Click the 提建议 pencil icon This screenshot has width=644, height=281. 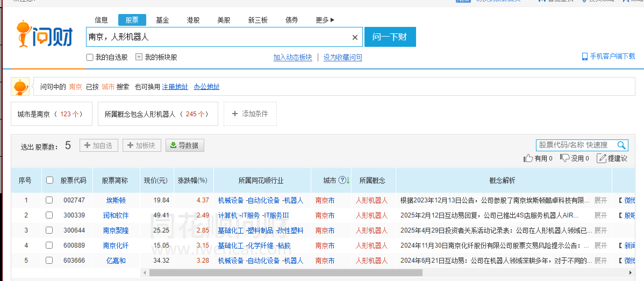[602, 158]
